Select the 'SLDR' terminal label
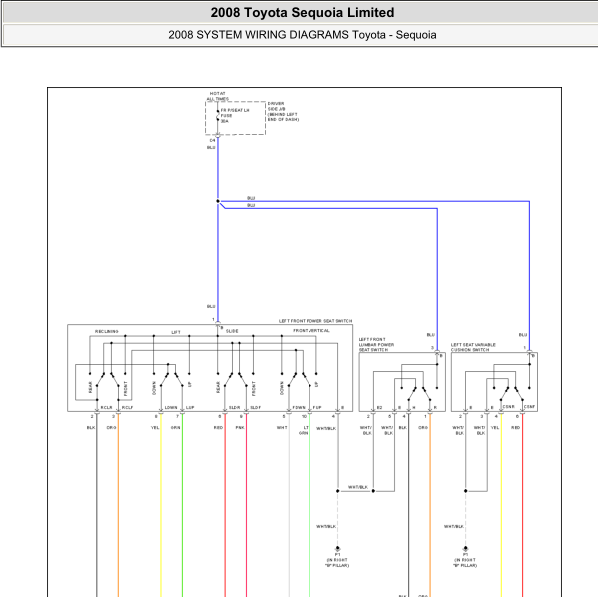Screen dimensions: 598x597 tap(234, 407)
